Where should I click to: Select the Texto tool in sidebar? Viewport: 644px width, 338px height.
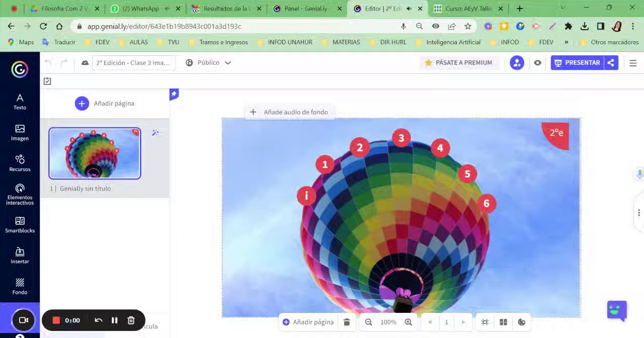[20, 102]
